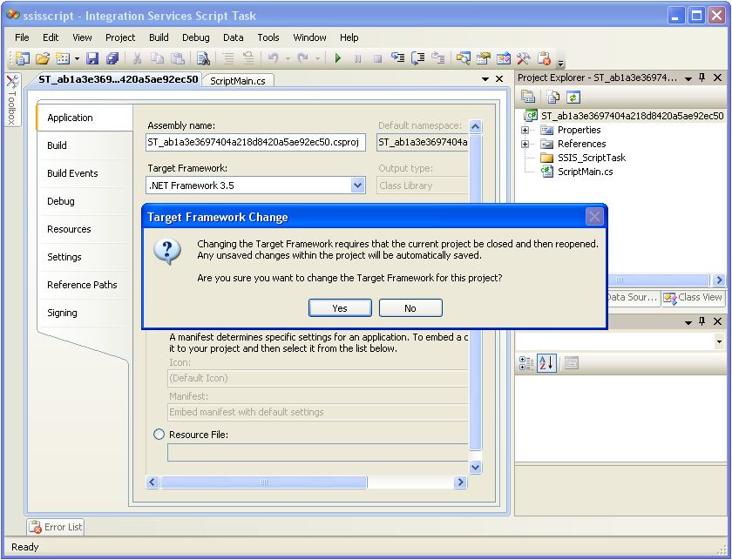732x560 pixels.
Task: Start debugging with the green play icon
Action: [x=338, y=58]
